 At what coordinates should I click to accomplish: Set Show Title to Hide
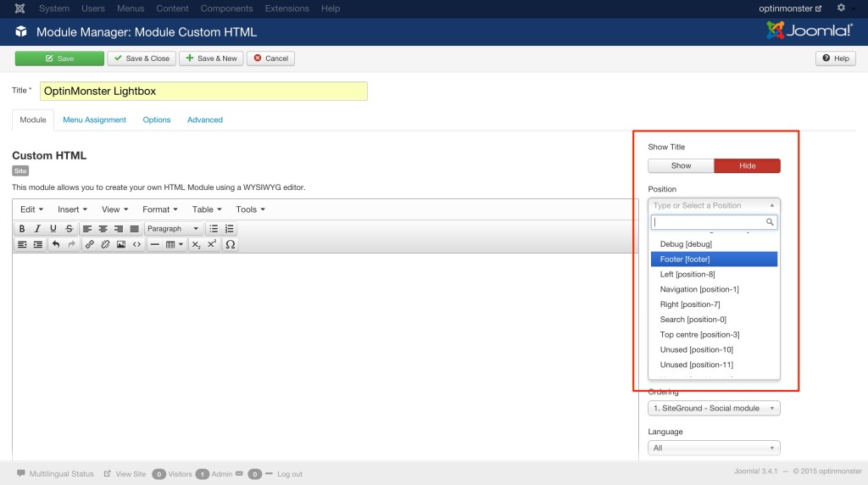(748, 165)
